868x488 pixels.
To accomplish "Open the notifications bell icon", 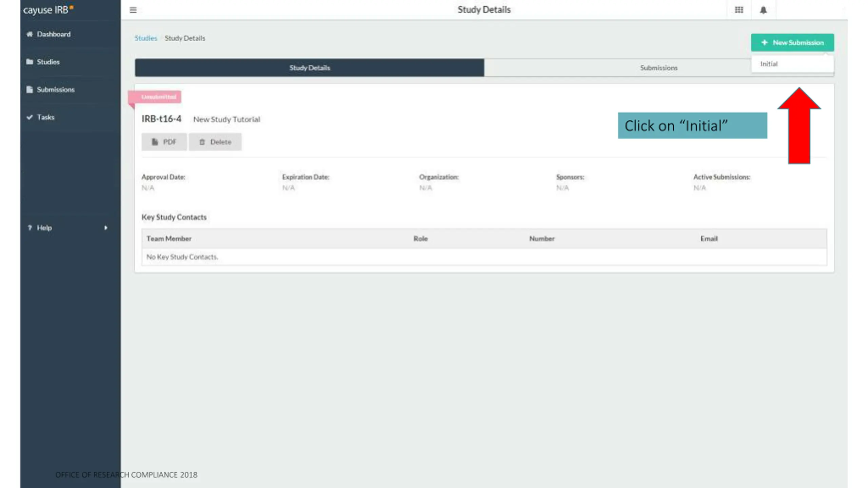I will pyautogui.click(x=763, y=10).
